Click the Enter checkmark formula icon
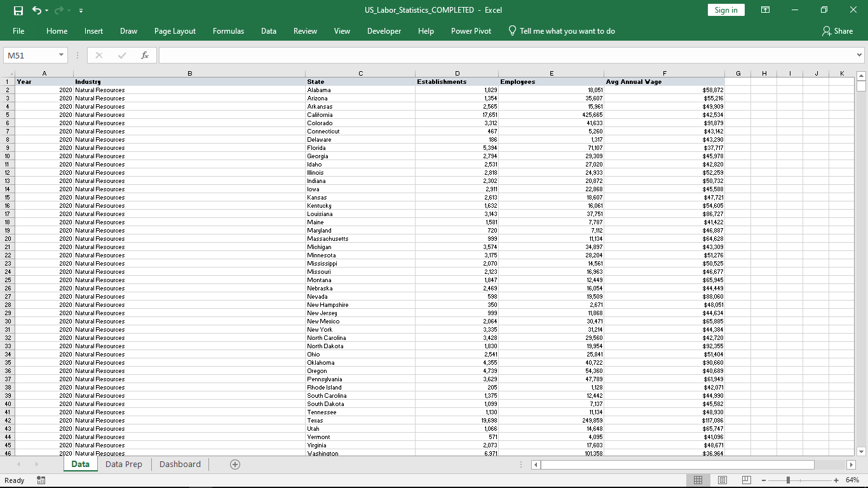 pos(122,55)
